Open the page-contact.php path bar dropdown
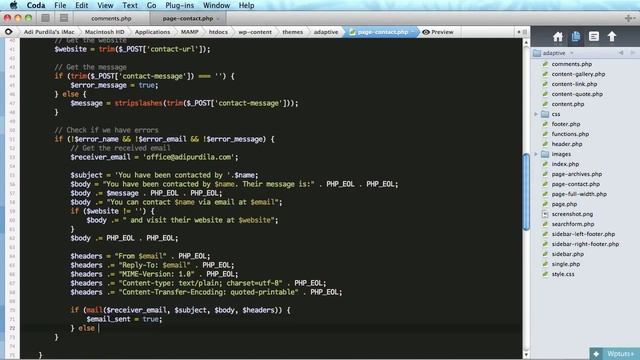 coord(413,32)
